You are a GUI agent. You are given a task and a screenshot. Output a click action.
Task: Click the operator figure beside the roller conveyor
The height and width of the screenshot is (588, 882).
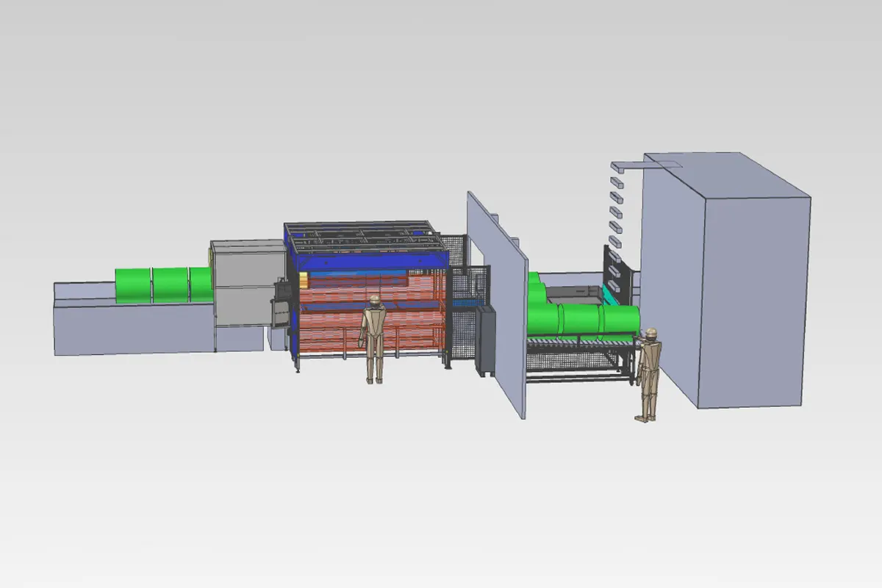coord(648,375)
